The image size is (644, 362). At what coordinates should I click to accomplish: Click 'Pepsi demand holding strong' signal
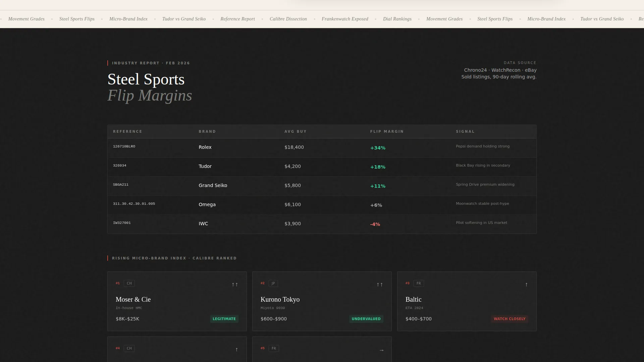pyautogui.click(x=483, y=146)
